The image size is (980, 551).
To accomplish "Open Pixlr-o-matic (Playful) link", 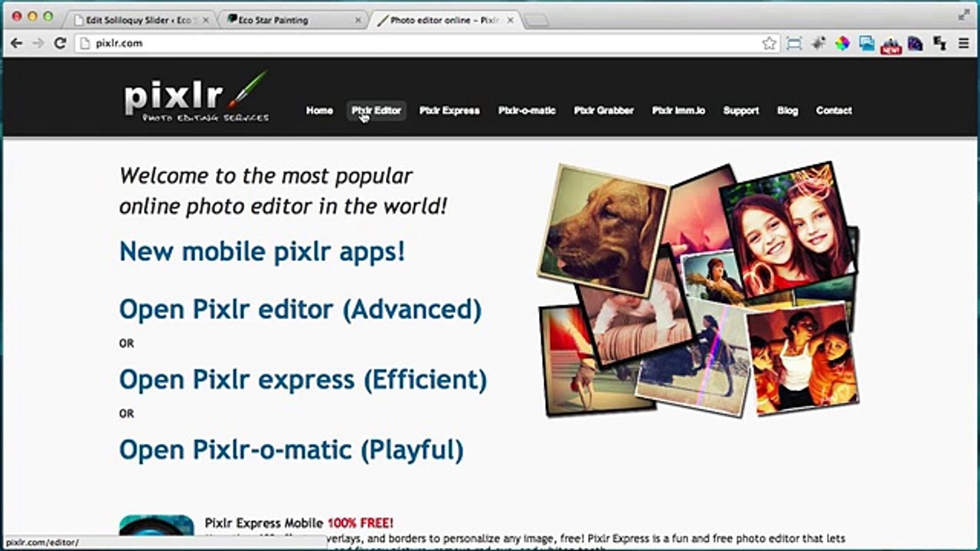I will [x=291, y=449].
